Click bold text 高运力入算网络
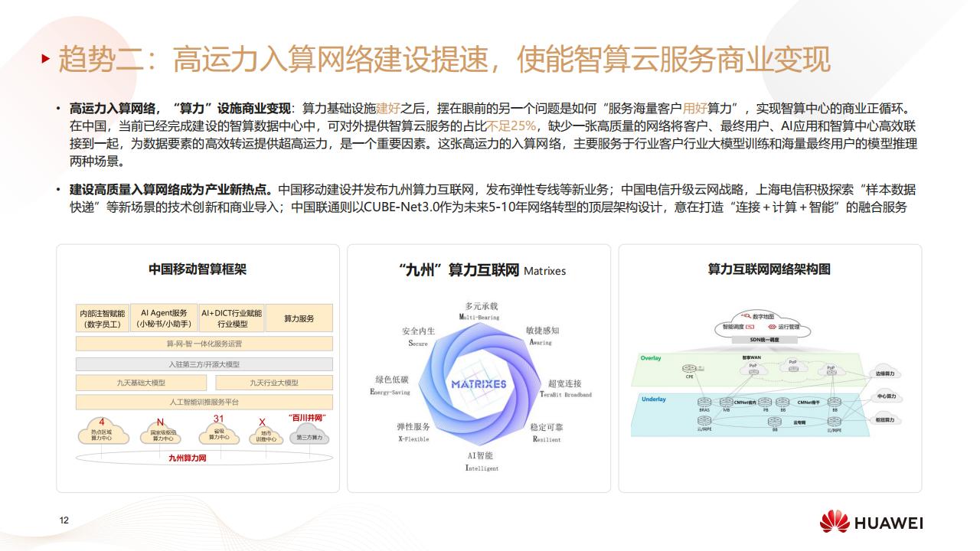 click(x=113, y=109)
